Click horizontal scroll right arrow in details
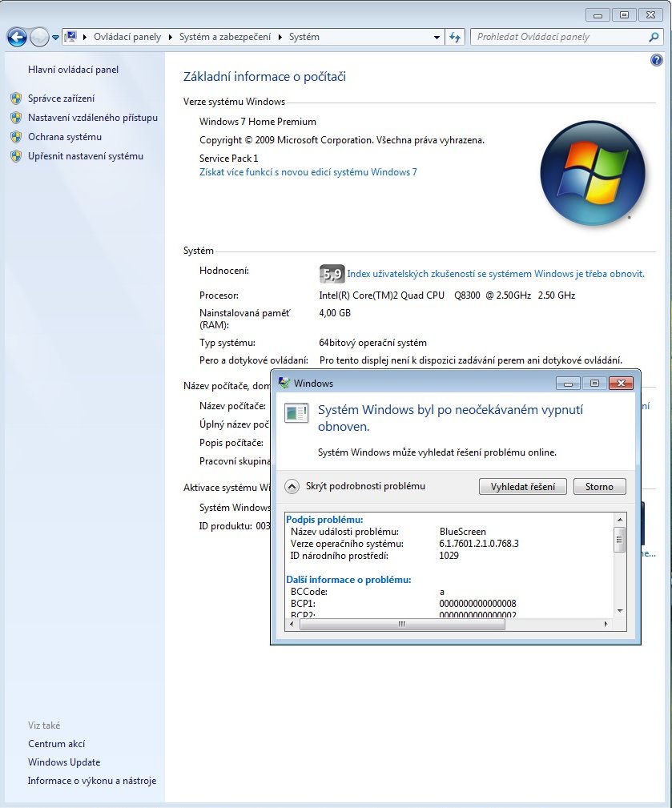This screenshot has width=672, height=808. (x=606, y=624)
